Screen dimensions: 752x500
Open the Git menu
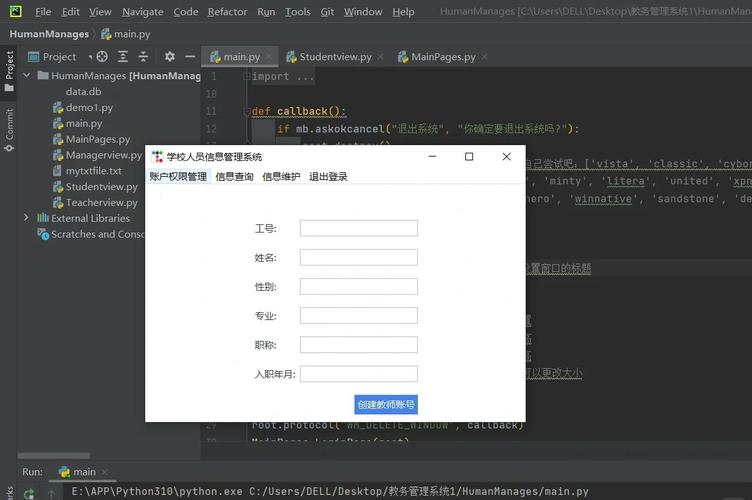327,12
